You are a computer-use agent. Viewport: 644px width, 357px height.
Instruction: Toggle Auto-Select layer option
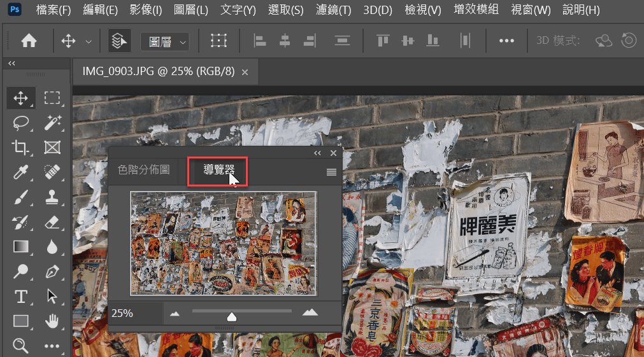click(x=119, y=41)
